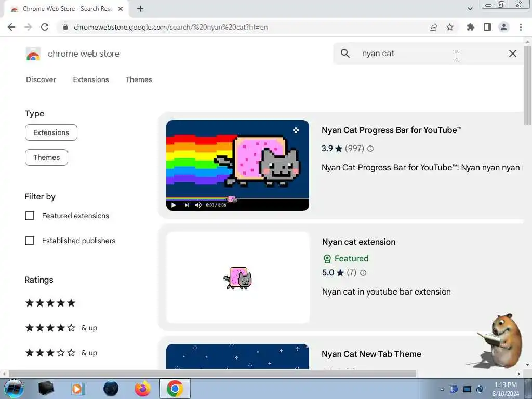Click the horizontal scrollbar thumb

212,374
